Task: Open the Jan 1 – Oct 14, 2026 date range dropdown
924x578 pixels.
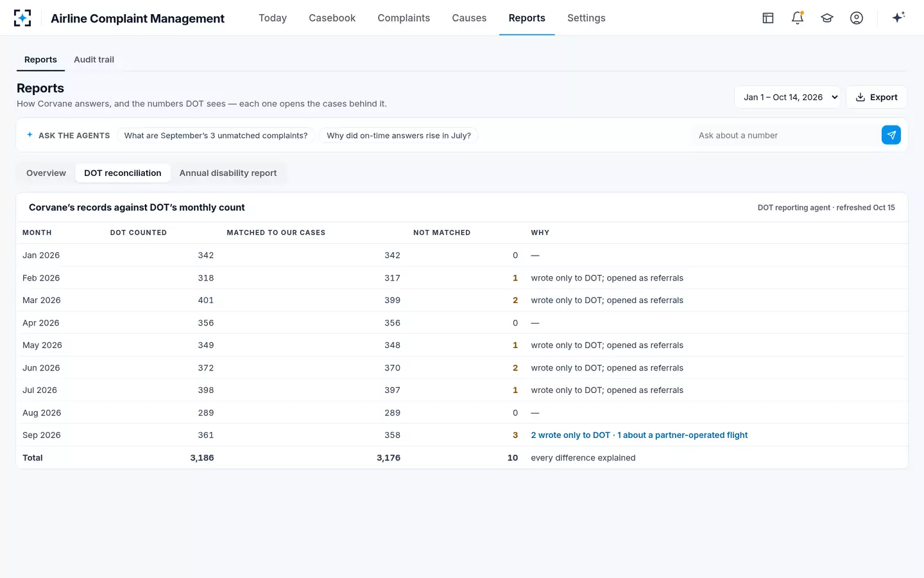Action: tap(787, 97)
